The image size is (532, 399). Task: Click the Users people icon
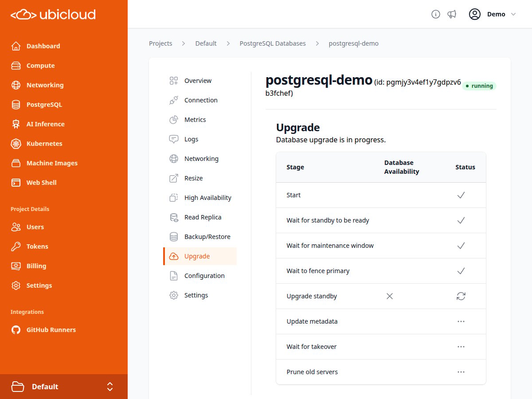click(16, 227)
